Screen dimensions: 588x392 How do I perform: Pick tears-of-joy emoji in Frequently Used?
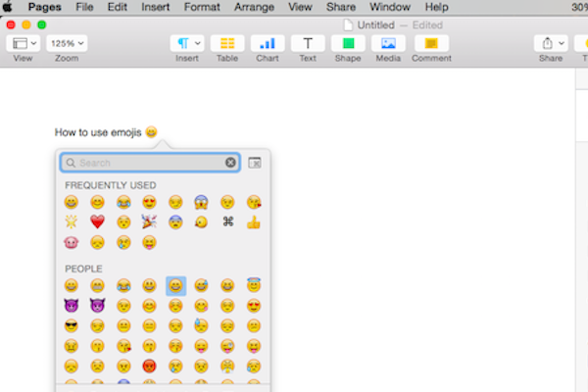123,202
